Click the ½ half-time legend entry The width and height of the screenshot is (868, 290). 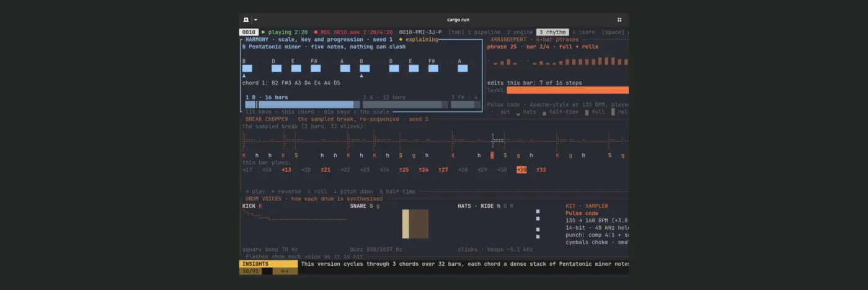[397, 191]
